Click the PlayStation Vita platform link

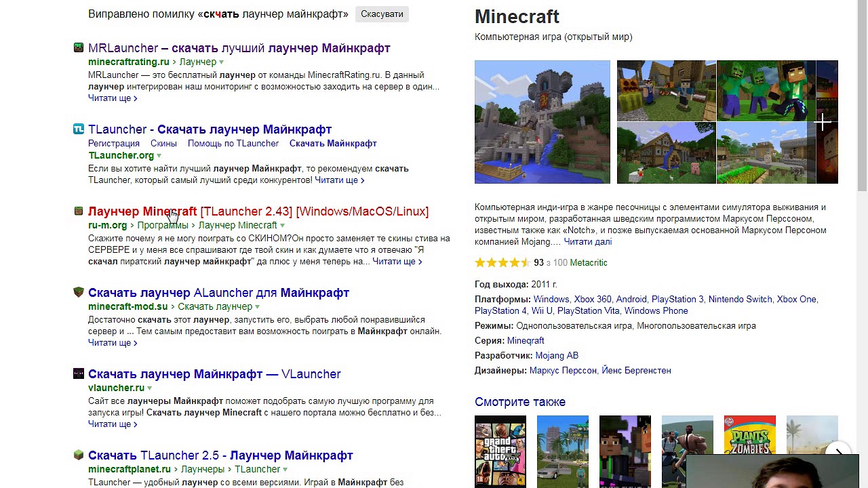click(x=589, y=311)
